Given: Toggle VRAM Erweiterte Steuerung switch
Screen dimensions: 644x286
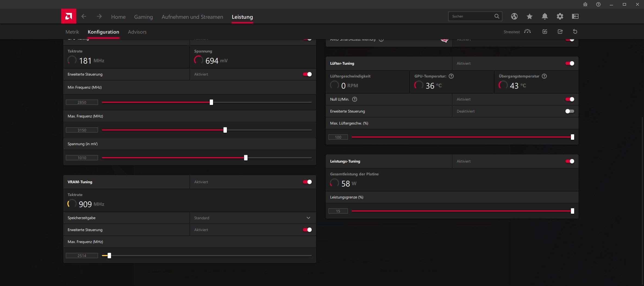Looking at the screenshot, I should pyautogui.click(x=307, y=230).
